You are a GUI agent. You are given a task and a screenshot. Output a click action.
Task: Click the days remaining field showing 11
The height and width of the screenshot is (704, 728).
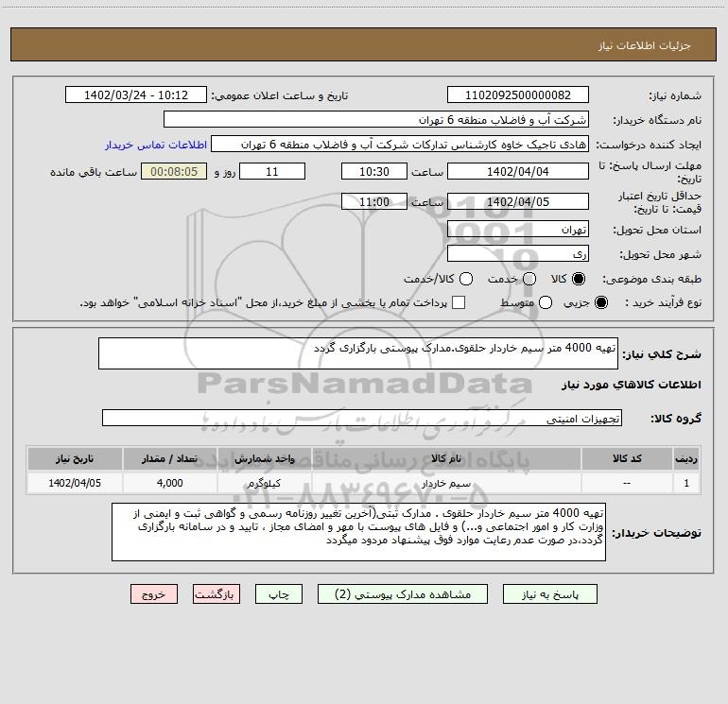click(272, 171)
